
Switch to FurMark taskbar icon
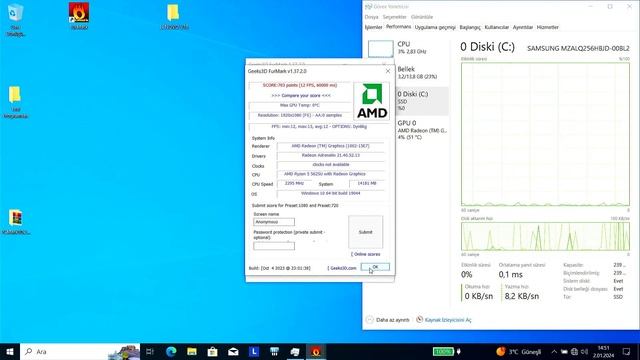[316, 351]
